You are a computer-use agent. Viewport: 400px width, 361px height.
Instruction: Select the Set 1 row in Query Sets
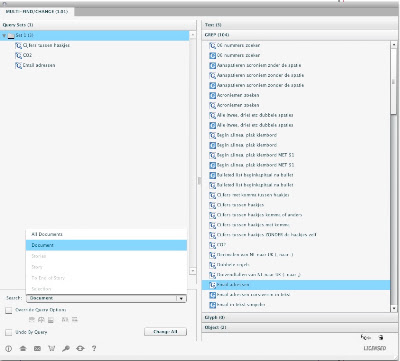(95, 35)
